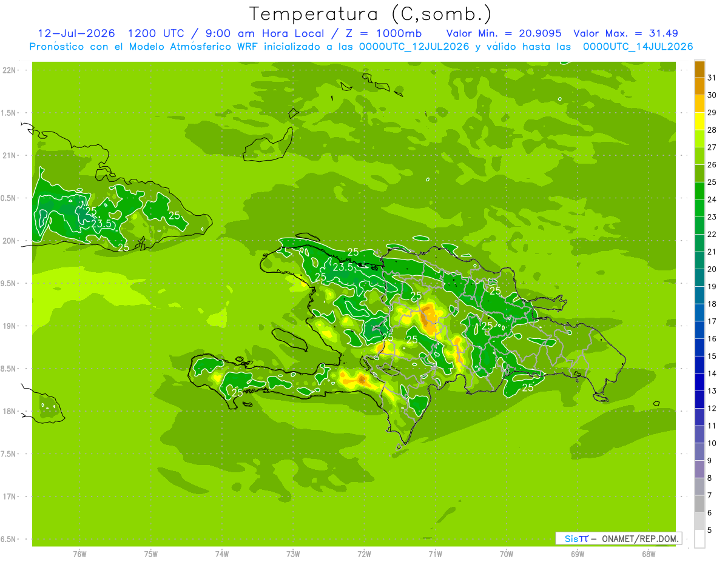
Task: Click the "20" color scale label
Action: [x=712, y=269]
